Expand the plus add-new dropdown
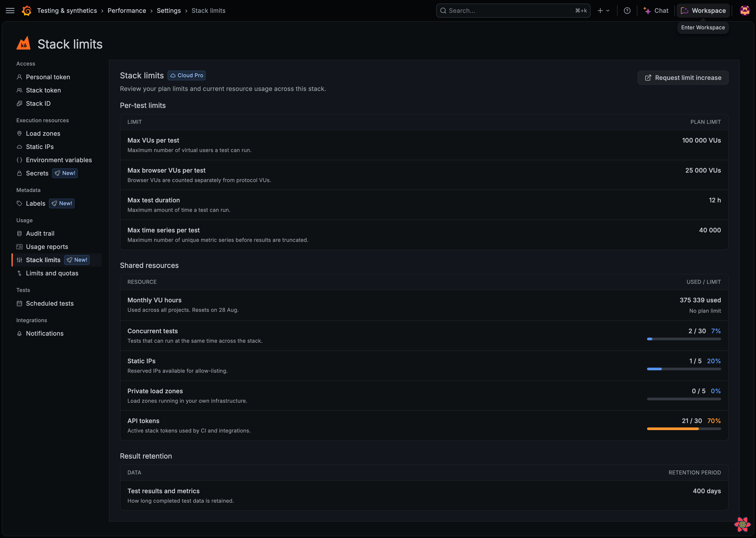The image size is (756, 538). point(603,11)
